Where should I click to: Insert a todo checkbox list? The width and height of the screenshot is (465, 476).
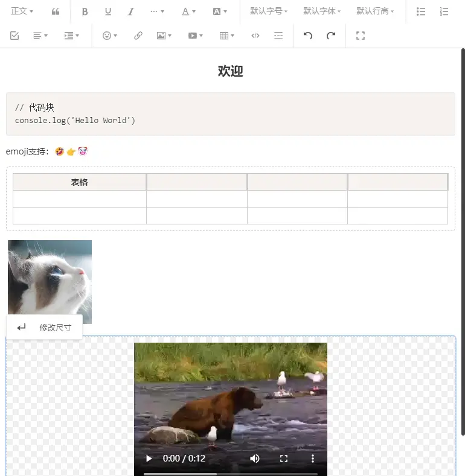tap(14, 36)
